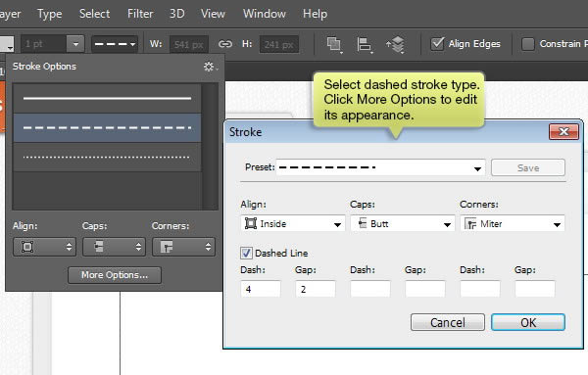
Task: Open the Window menu
Action: pos(265,14)
